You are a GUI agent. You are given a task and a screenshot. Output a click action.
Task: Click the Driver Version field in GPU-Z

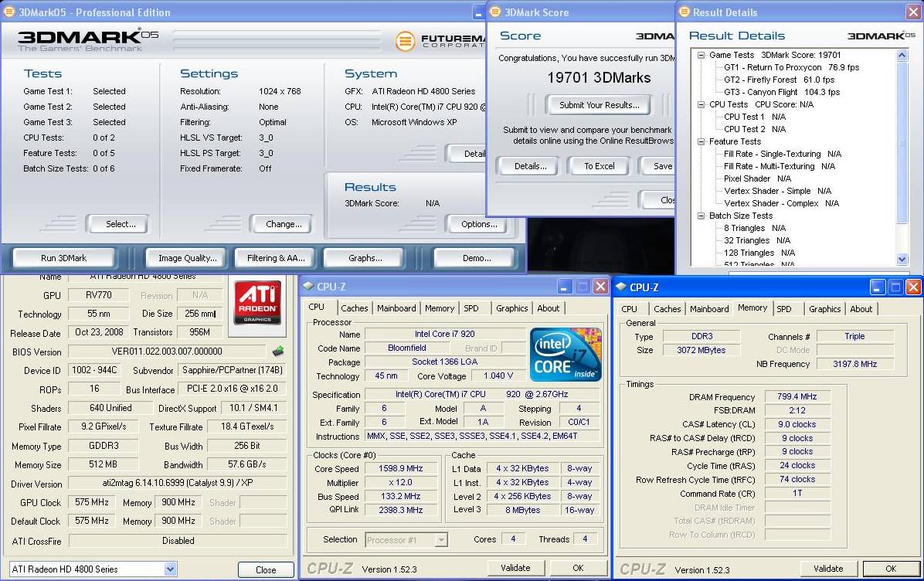click(x=178, y=483)
